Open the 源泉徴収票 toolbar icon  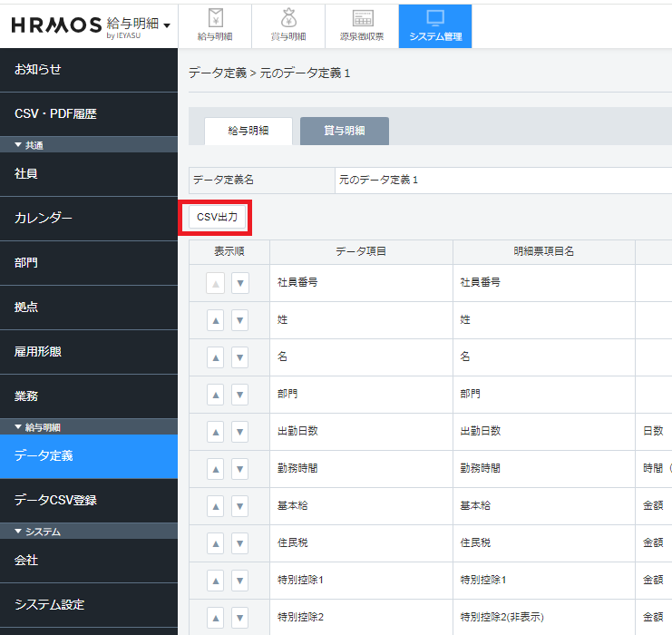coord(362,26)
